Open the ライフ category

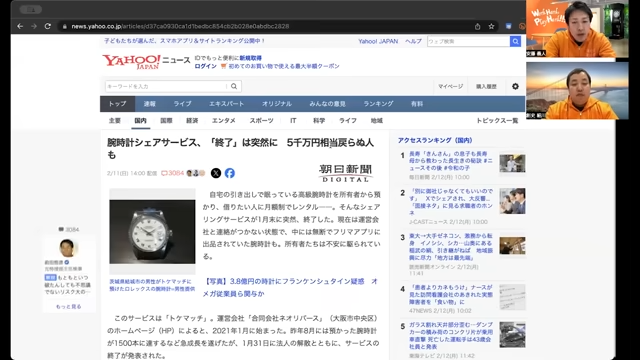click(x=348, y=120)
